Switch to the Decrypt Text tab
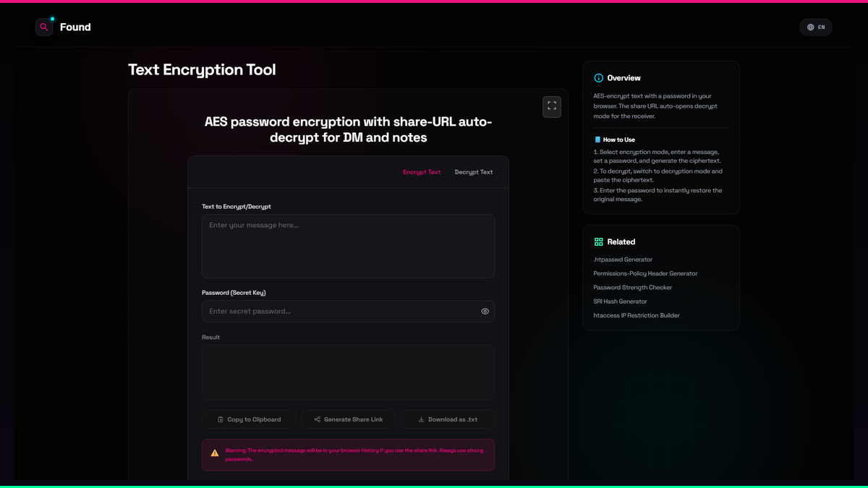Image resolution: width=868 pixels, height=488 pixels. pyautogui.click(x=474, y=172)
